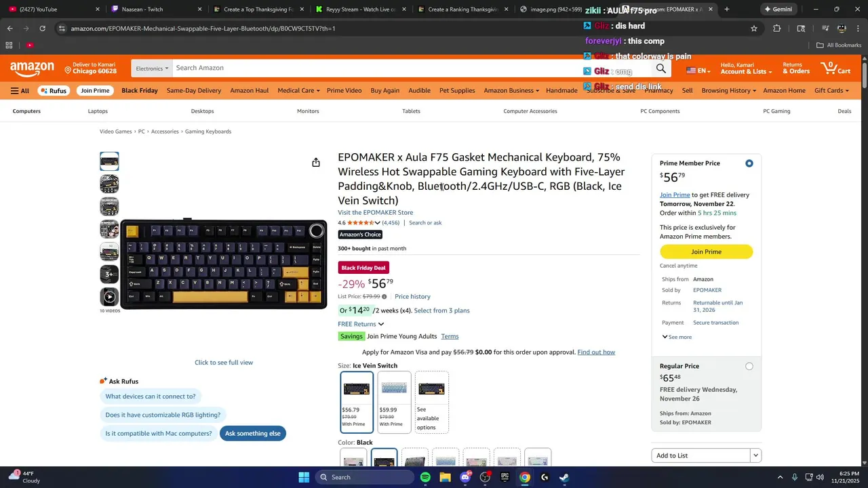
Task: Open the Browsing History dropdown
Action: click(729, 91)
